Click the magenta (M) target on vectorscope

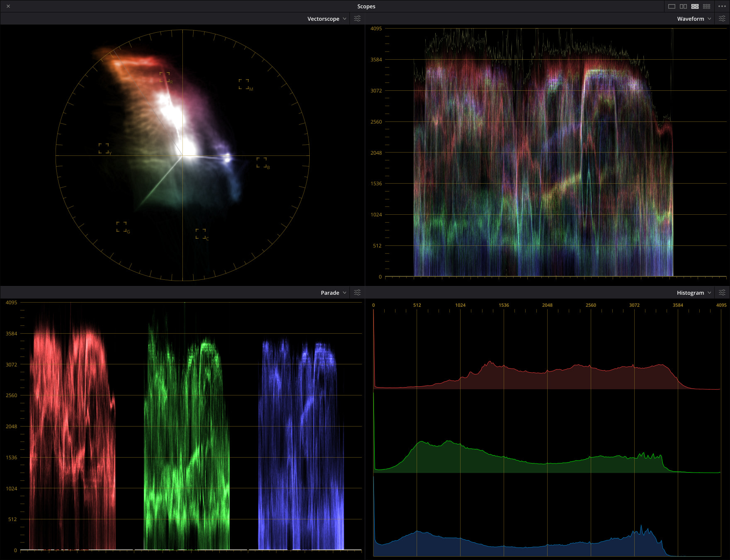click(244, 84)
